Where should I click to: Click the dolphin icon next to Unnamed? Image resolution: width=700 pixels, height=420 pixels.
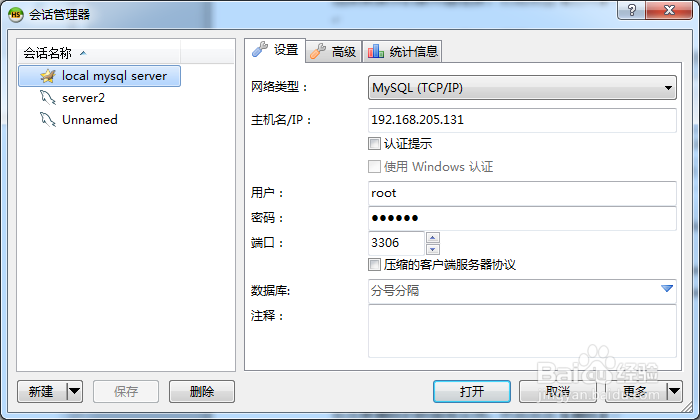point(48,119)
